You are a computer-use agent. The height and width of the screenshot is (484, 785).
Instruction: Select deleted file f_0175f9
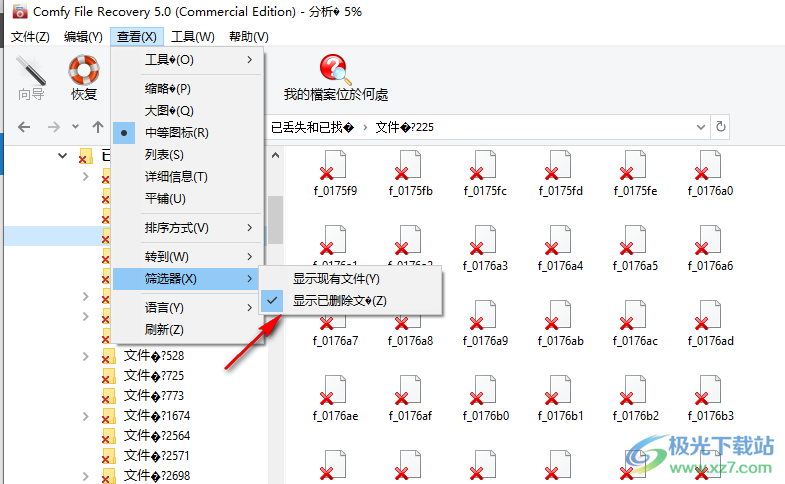[335, 173]
